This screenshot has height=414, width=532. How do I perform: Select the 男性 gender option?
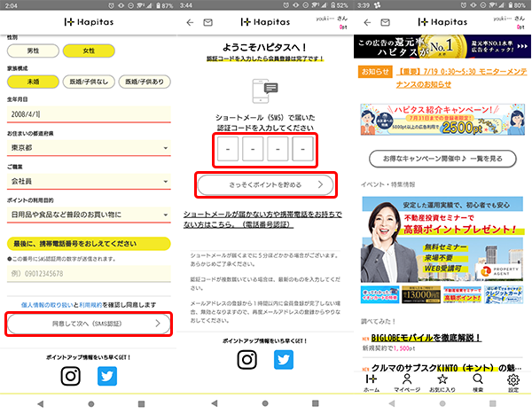(33, 51)
